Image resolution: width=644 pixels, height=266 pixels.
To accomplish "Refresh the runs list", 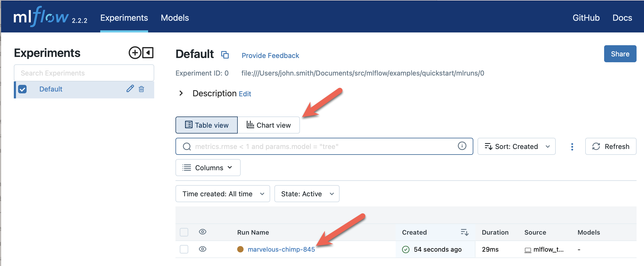I will [611, 146].
